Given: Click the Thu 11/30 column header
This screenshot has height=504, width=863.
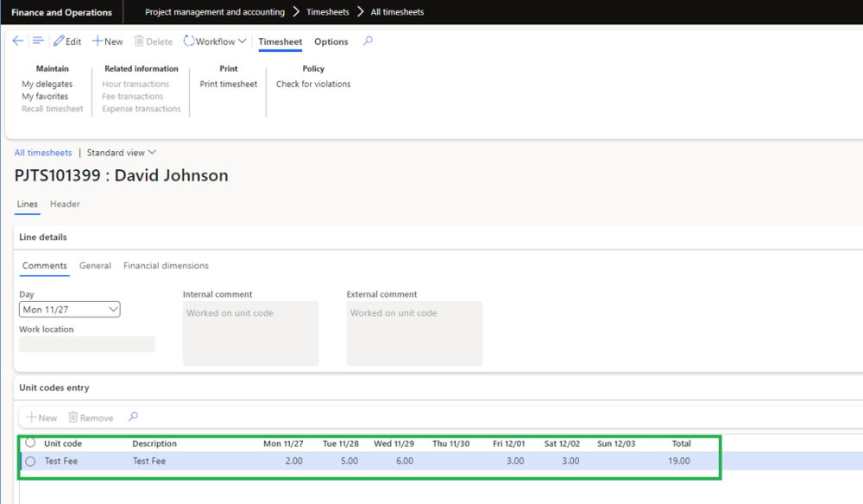Looking at the screenshot, I should click(x=450, y=444).
